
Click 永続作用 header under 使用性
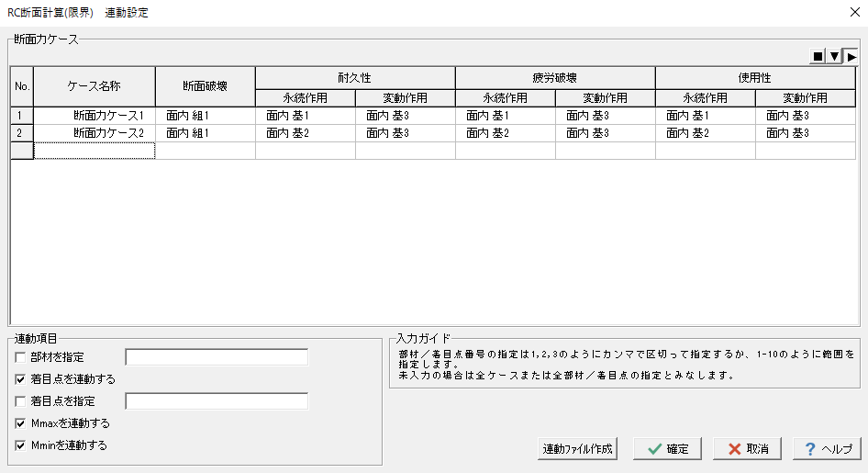706,98
